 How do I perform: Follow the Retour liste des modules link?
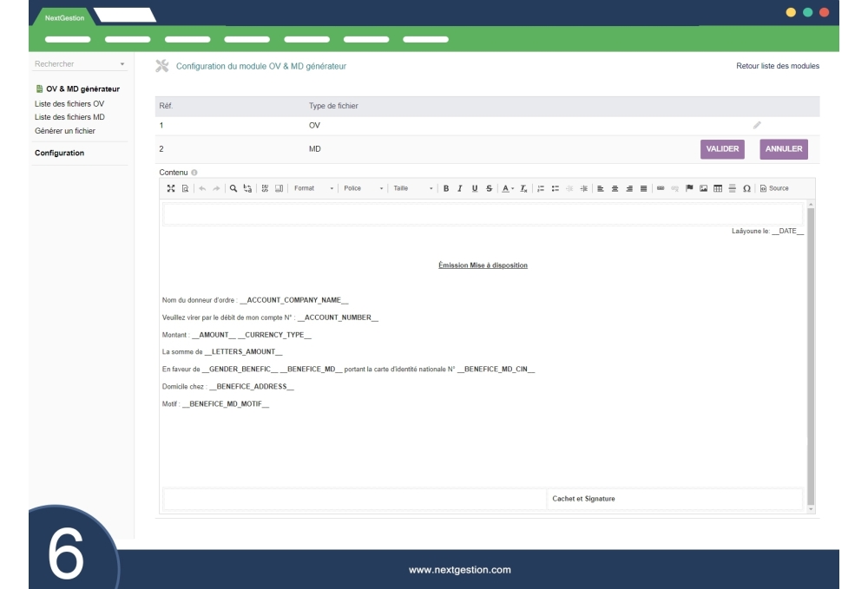point(777,66)
